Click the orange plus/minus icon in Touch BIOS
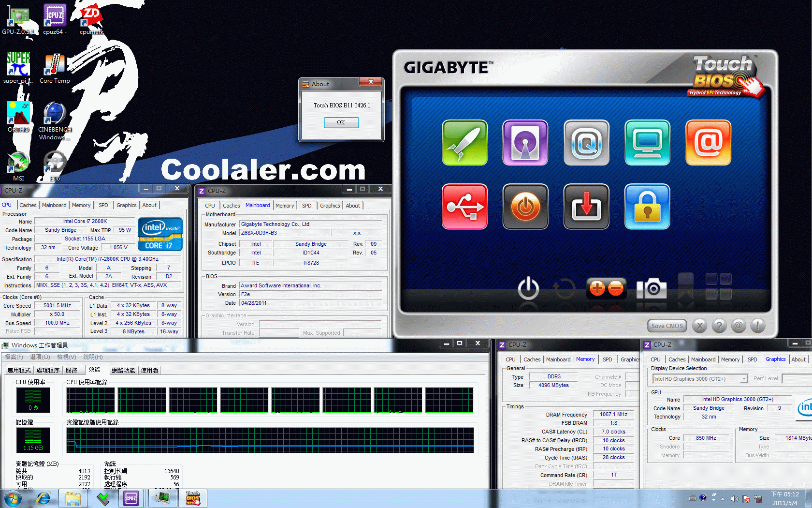This screenshot has height=508, width=812. [x=606, y=288]
